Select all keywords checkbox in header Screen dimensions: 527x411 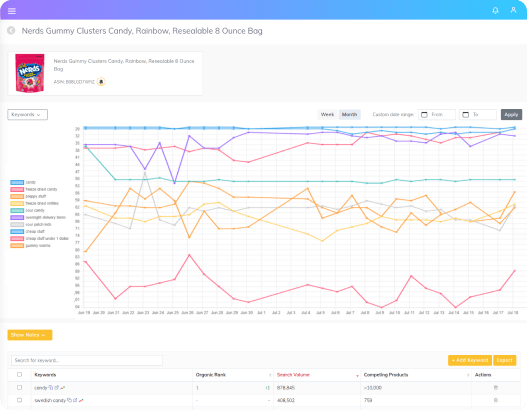[19, 374]
